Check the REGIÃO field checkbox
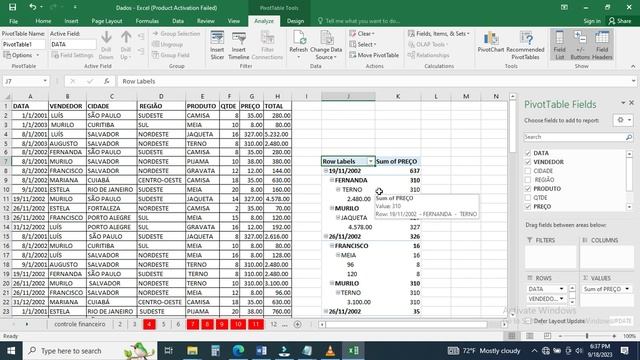Screen dimensions: 640x360 pos(528,180)
